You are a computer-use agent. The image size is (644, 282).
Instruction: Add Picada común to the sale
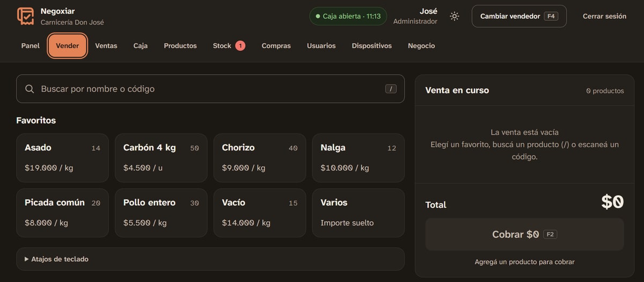point(62,213)
